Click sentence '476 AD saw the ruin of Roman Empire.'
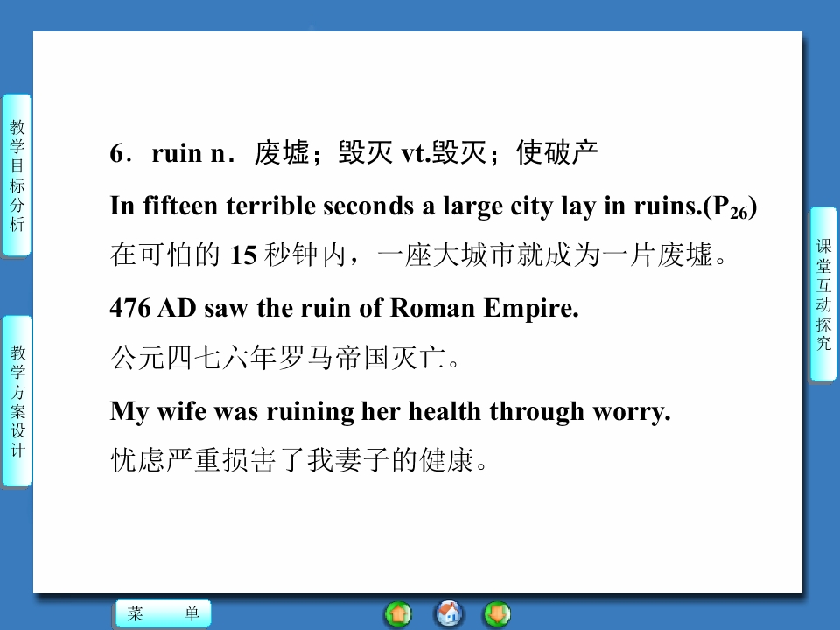 pyautogui.click(x=345, y=308)
